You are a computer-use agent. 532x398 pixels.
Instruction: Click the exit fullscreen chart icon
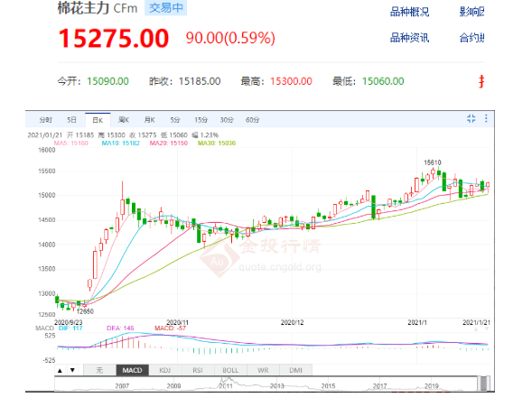pos(471,118)
